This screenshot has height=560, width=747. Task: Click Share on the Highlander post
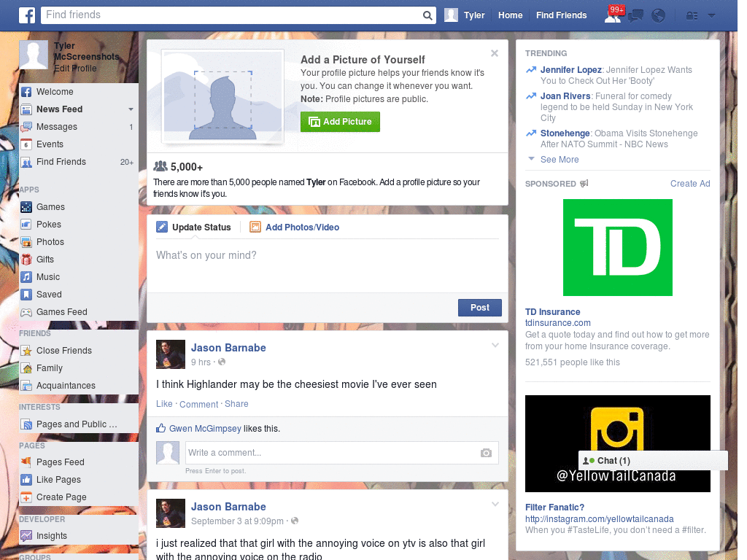(x=236, y=404)
